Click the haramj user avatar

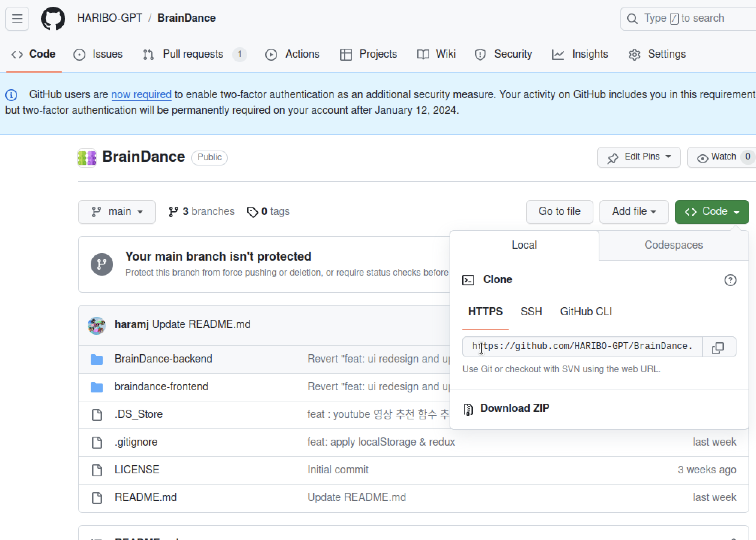click(97, 325)
